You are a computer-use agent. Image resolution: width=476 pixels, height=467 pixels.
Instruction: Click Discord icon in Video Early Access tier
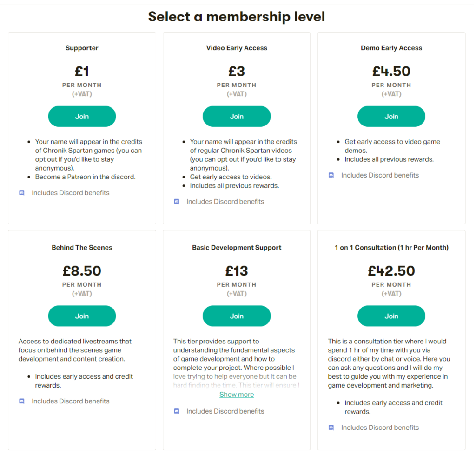pyautogui.click(x=177, y=202)
